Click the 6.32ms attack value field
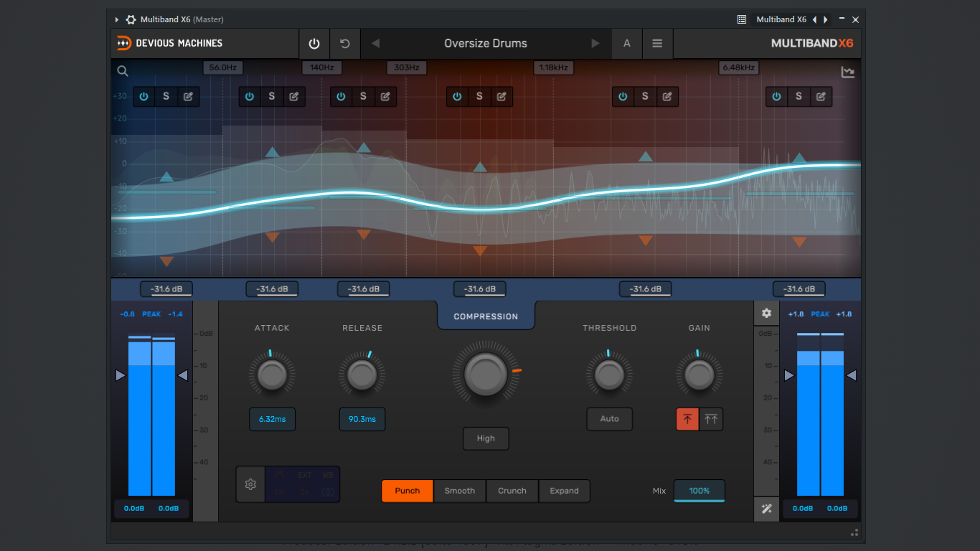The width and height of the screenshot is (980, 551). click(273, 419)
